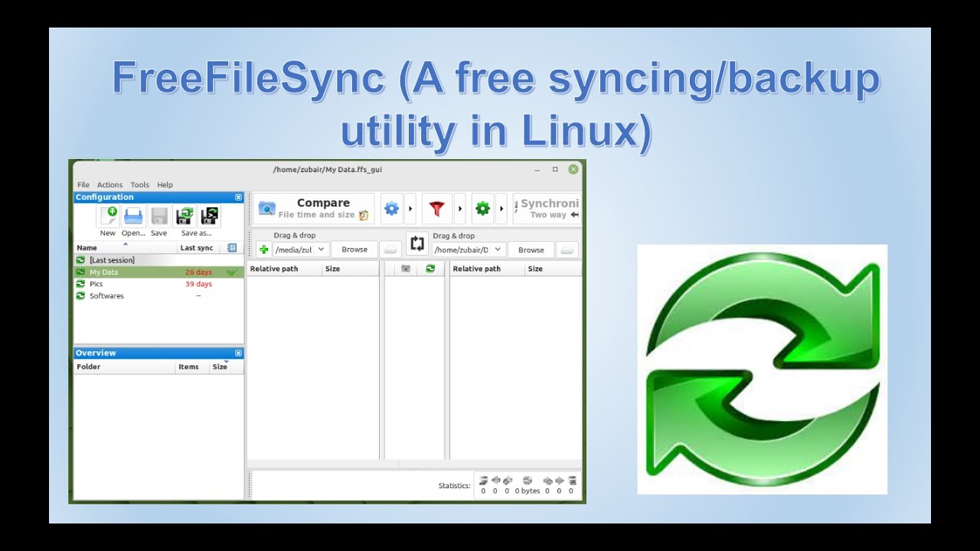
Task: Click 39 days last sync value
Action: pyautogui.click(x=198, y=284)
